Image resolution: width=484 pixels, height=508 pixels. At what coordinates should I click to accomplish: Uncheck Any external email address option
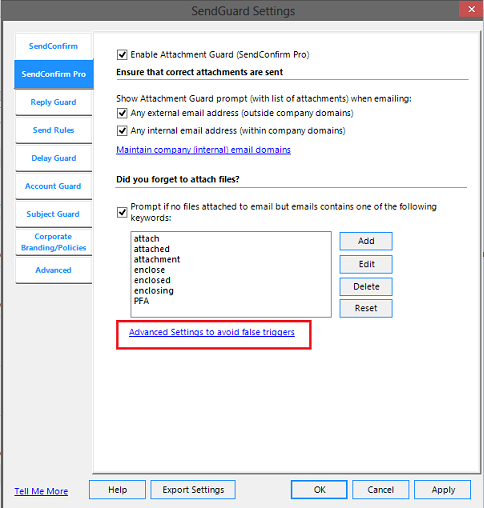click(x=122, y=113)
